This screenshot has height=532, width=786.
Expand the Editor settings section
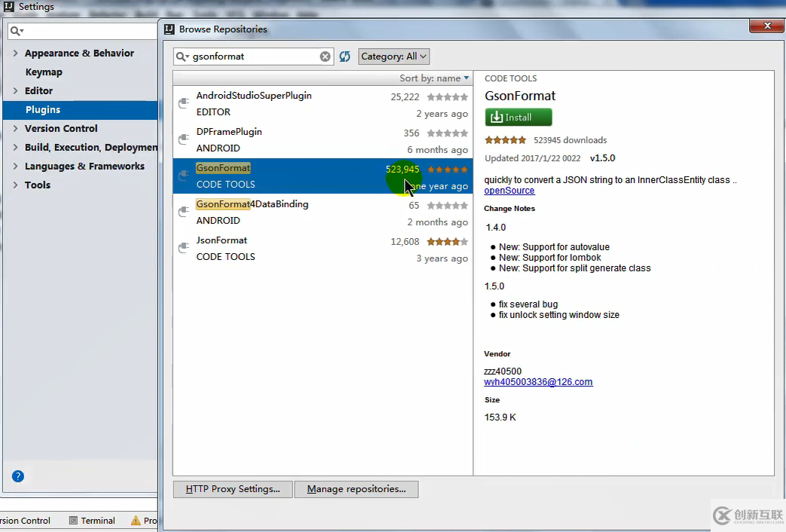point(15,90)
